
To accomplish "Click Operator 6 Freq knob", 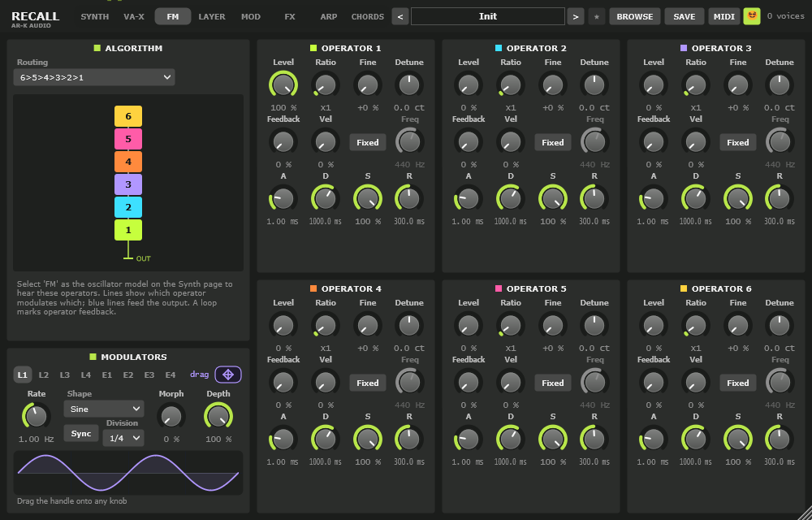I will tap(780, 382).
